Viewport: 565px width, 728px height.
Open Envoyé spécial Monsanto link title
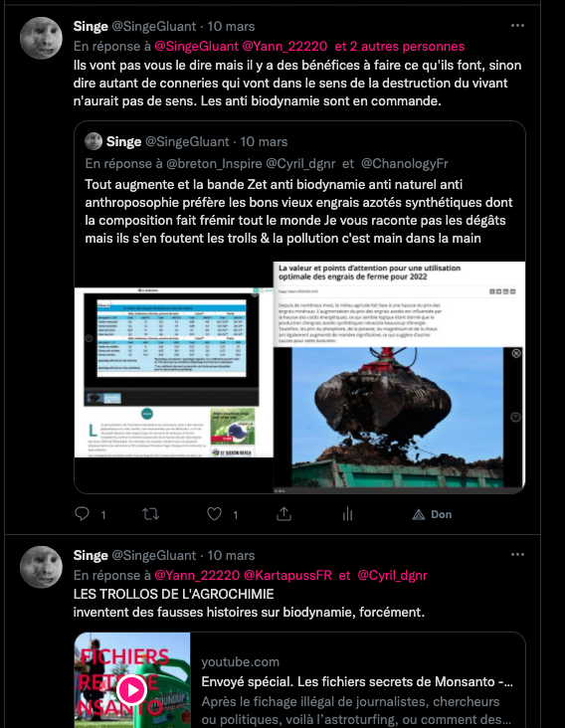click(x=357, y=681)
